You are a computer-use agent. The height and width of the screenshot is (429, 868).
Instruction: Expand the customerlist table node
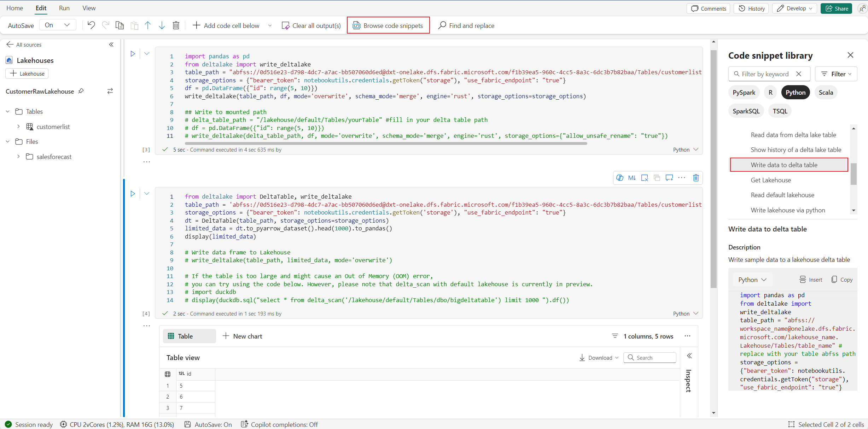[x=18, y=127]
